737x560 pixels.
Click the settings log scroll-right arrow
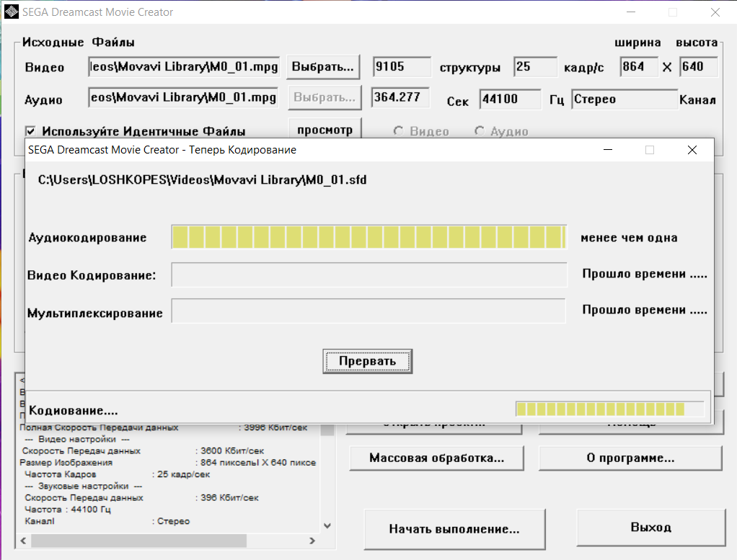click(312, 541)
